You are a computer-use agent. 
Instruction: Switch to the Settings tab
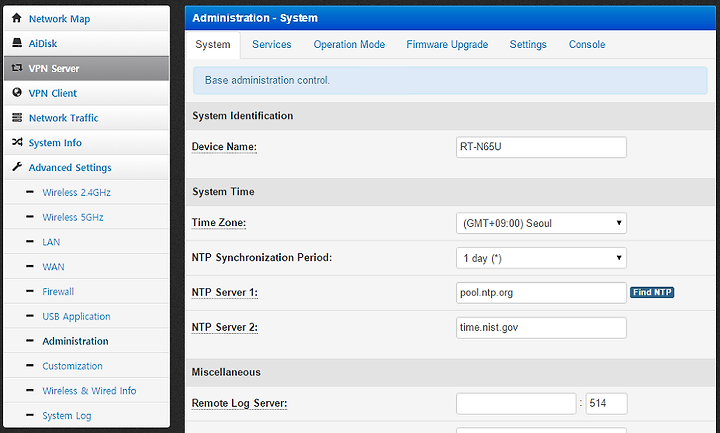[528, 45]
